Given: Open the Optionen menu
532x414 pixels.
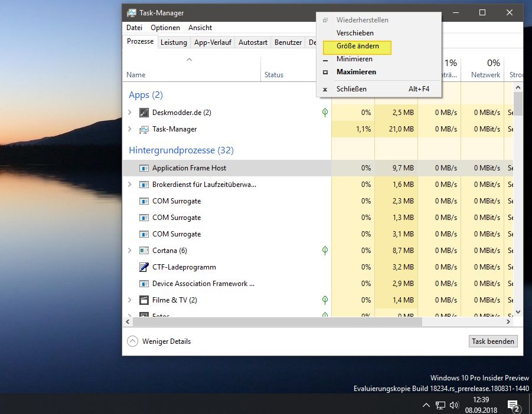Looking at the screenshot, I should coord(165,28).
